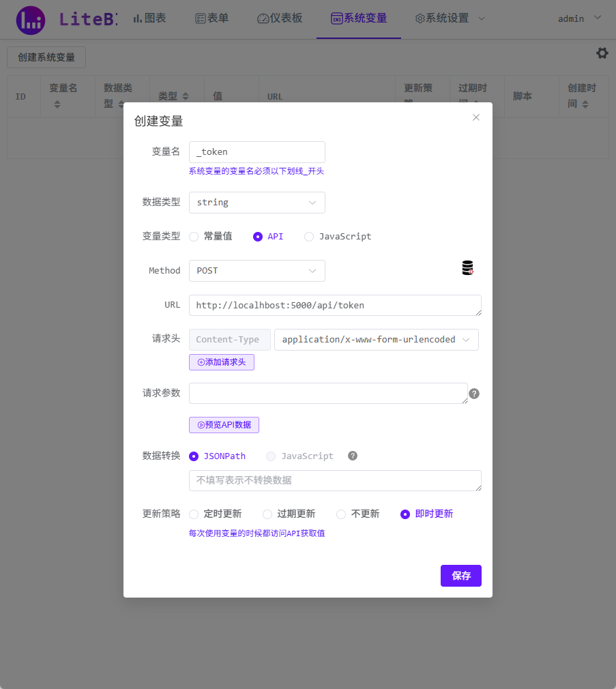616x689 pixels.
Task: Open the Method POST dropdown
Action: coord(256,271)
